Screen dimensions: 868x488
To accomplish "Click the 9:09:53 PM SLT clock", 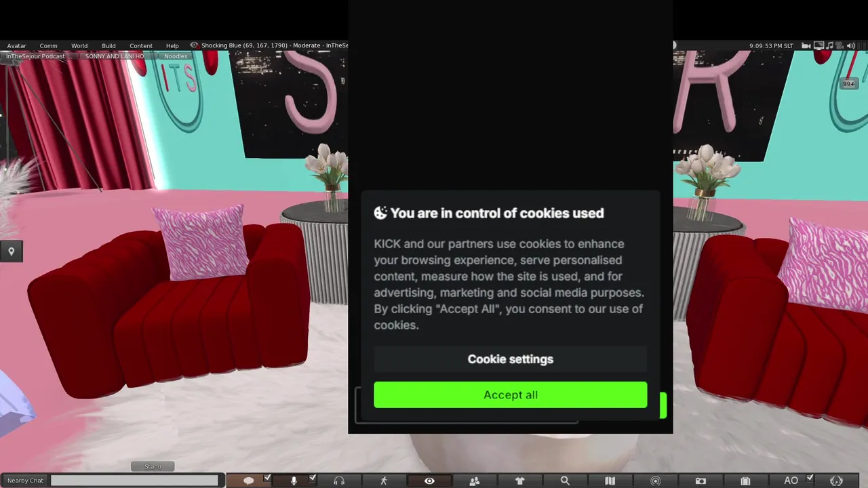I will pyautogui.click(x=771, y=45).
